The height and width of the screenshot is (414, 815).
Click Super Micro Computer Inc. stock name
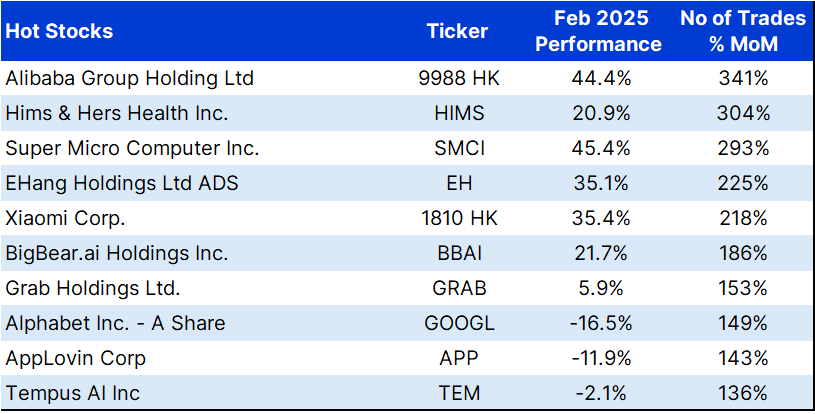[132, 148]
